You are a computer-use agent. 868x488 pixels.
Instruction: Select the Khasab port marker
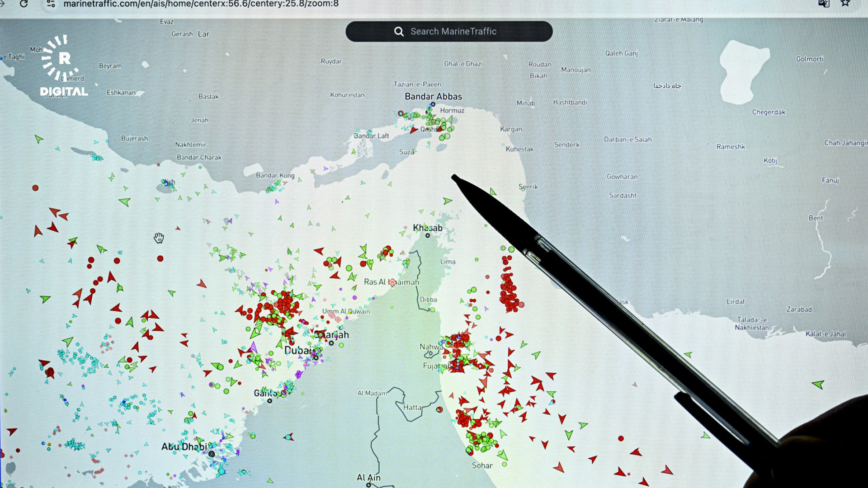click(x=428, y=235)
